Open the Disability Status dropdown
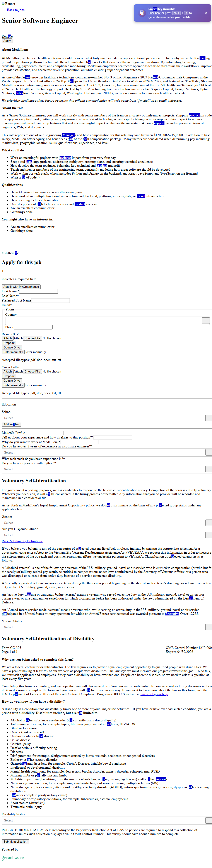Viewport: 212px width, 868px height. (x=208, y=820)
